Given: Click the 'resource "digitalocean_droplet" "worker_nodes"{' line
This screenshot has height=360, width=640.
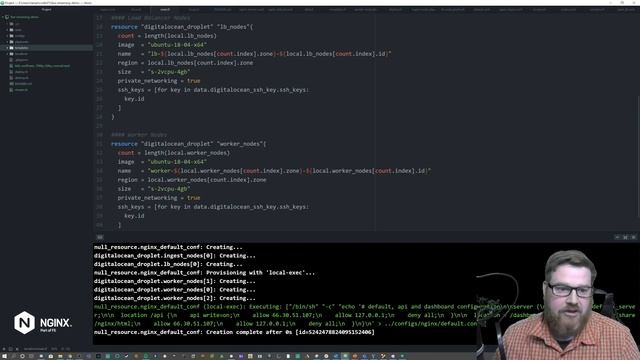Looking at the screenshot, I should pyautogui.click(x=189, y=144).
